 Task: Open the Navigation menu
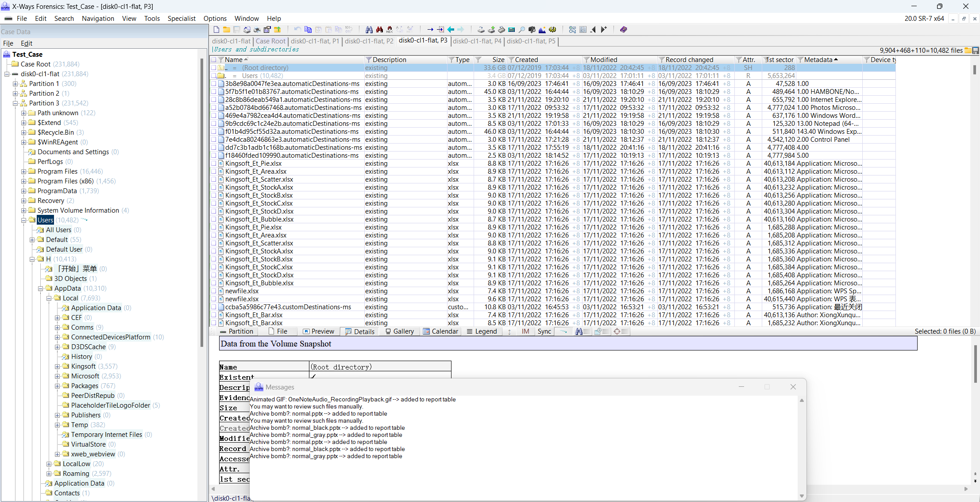coord(98,19)
